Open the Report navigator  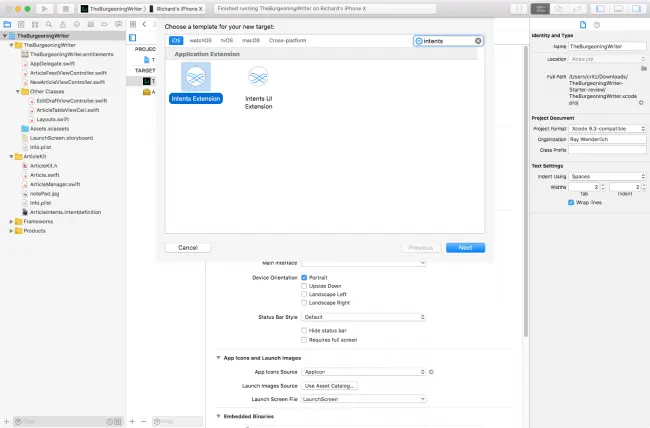119,24
